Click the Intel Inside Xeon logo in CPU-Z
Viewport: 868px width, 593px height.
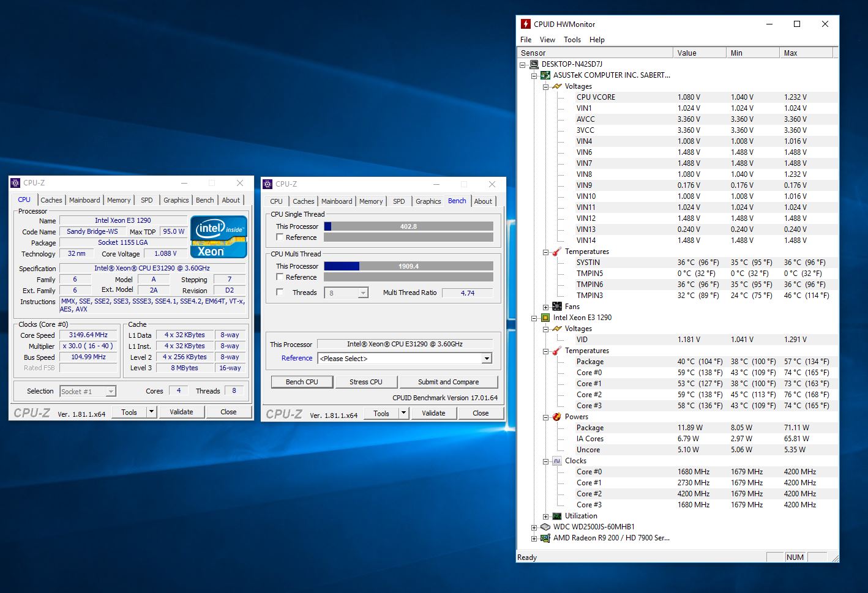coord(219,237)
